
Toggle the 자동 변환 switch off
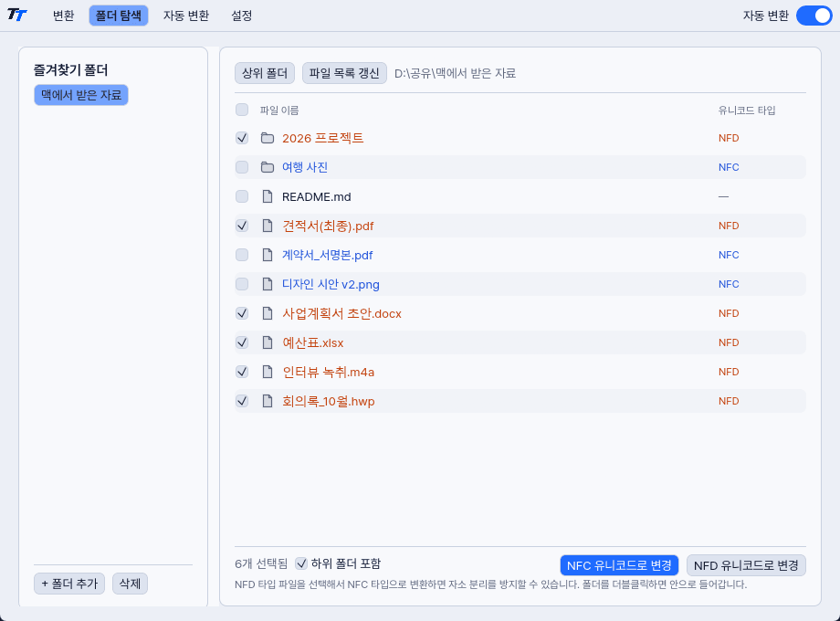(814, 16)
